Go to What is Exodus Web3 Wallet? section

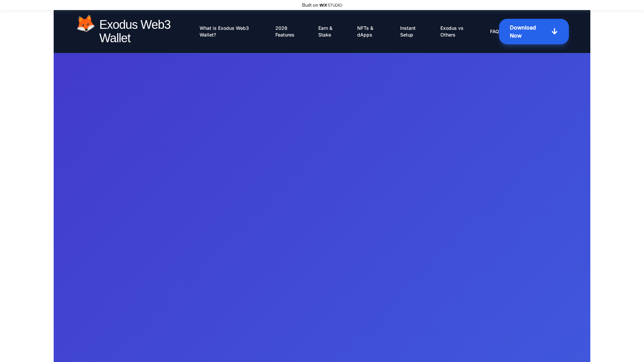tap(224, 32)
